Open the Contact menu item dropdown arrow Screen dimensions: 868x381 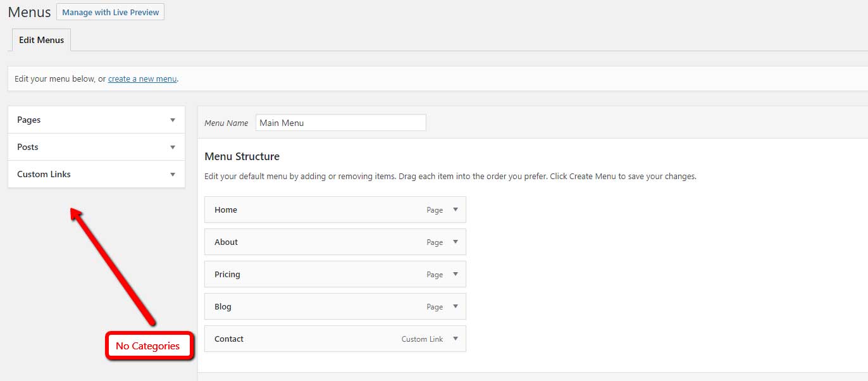455,339
